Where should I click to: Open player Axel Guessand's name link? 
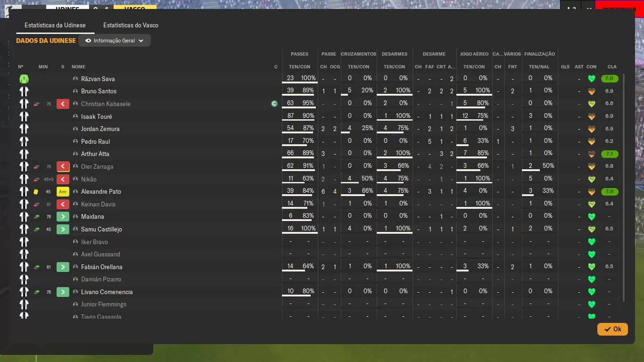[x=100, y=255]
